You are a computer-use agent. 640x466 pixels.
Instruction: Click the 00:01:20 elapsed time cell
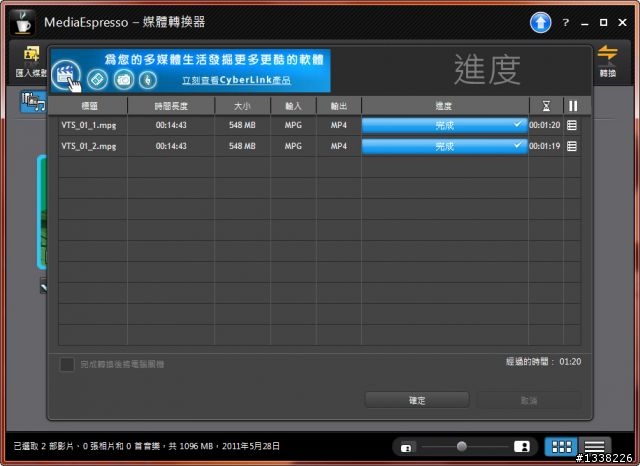(545, 125)
